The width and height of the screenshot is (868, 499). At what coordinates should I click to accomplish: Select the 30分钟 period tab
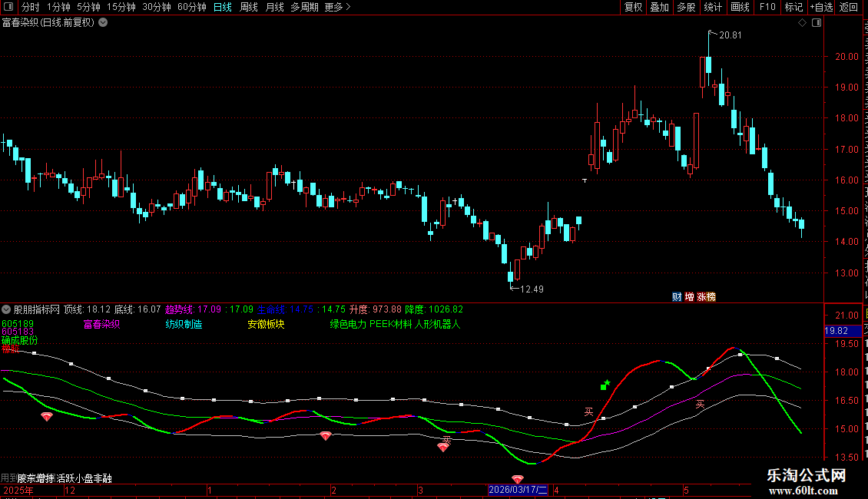pyautogui.click(x=157, y=7)
